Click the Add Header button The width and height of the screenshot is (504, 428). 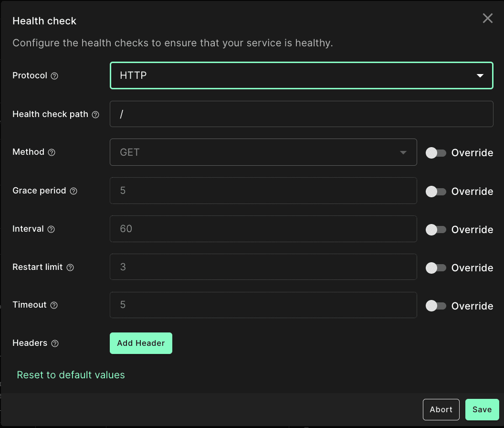(141, 343)
